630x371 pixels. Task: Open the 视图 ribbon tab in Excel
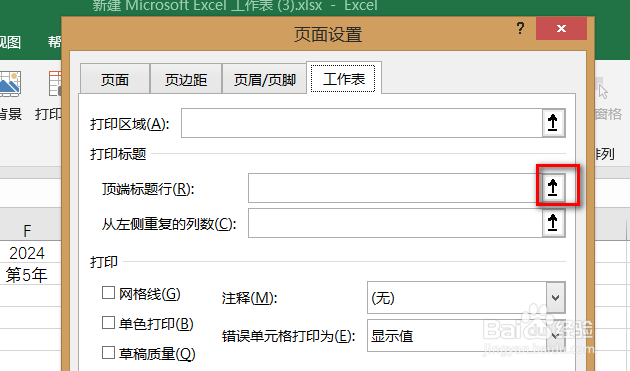pos(10,41)
